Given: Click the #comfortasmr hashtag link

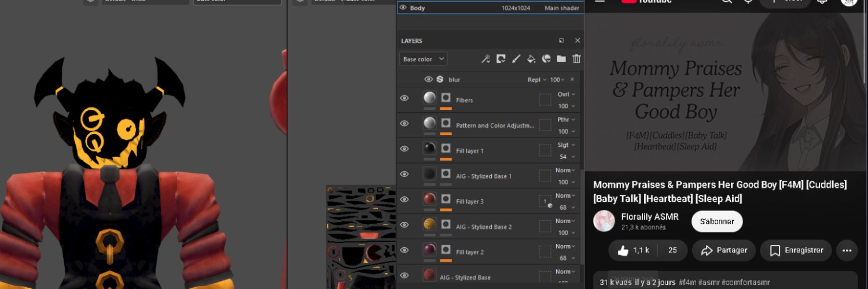Looking at the screenshot, I should tap(746, 283).
